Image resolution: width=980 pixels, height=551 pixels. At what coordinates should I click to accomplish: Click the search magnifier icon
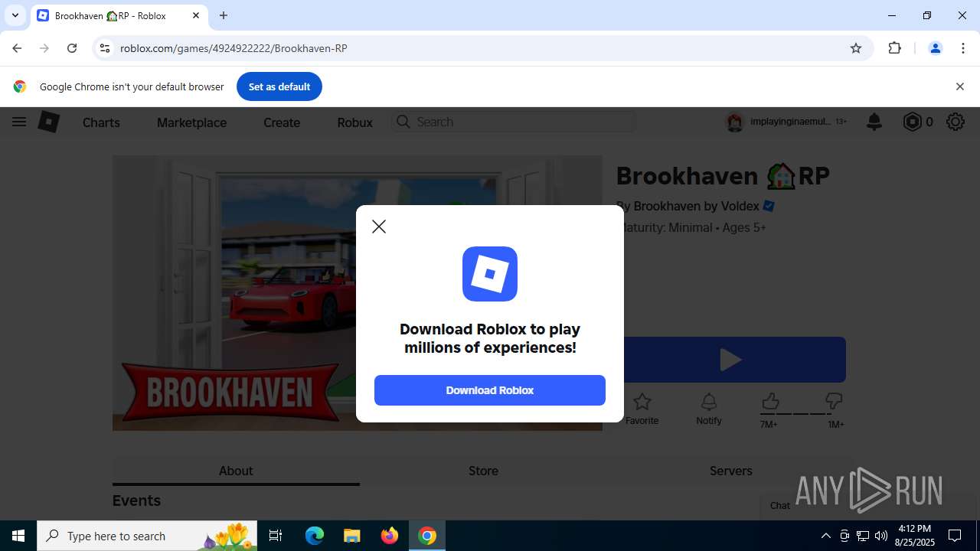403,122
